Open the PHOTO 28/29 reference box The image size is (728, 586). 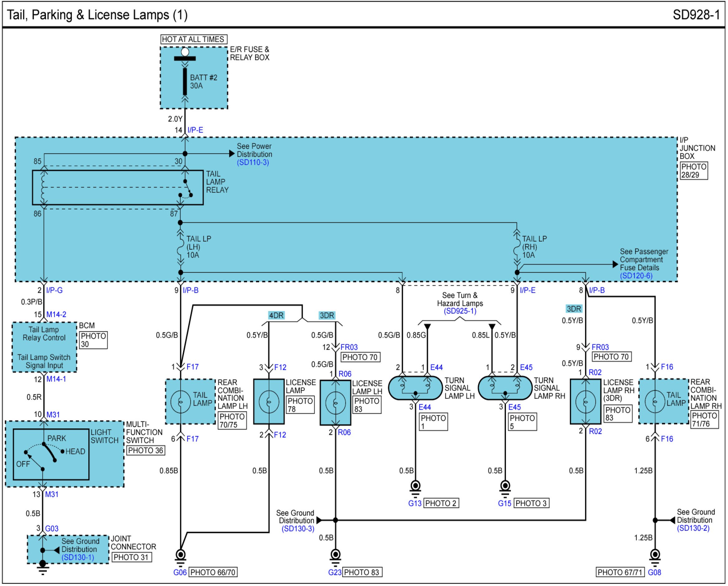pyautogui.click(x=694, y=171)
